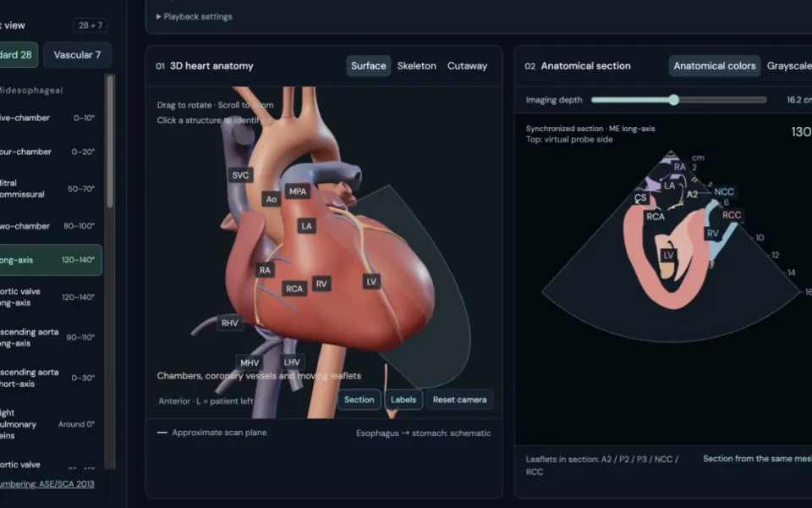This screenshot has width=812, height=508.
Task: Click the RHV label on the model
Action: (229, 323)
